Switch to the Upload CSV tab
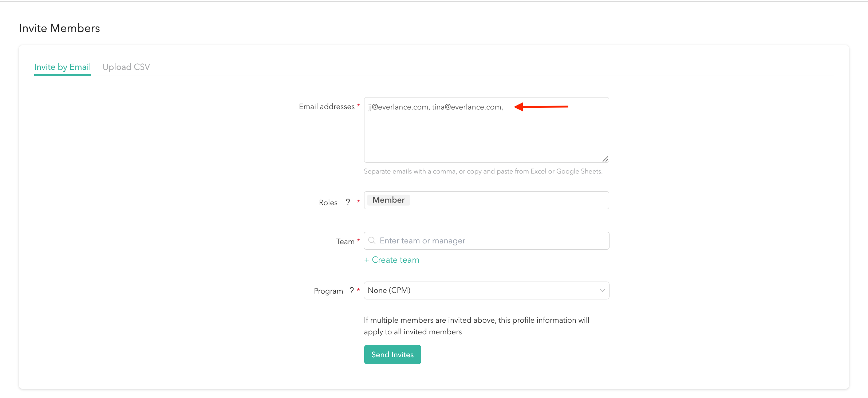 126,67
